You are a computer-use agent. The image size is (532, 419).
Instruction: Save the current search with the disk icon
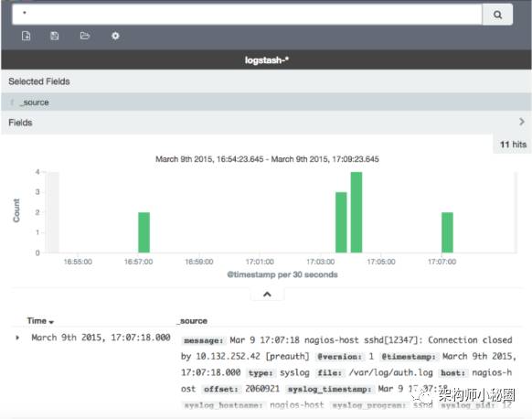tap(54, 36)
